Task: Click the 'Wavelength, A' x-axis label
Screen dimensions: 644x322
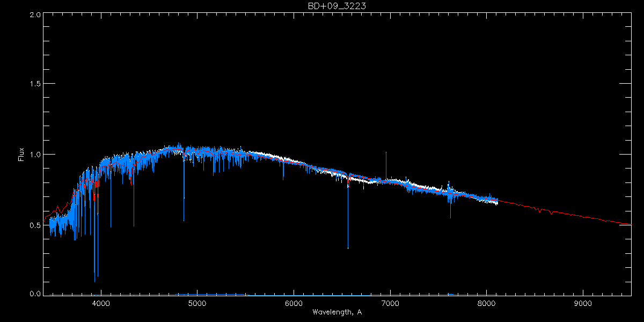Action: click(336, 312)
